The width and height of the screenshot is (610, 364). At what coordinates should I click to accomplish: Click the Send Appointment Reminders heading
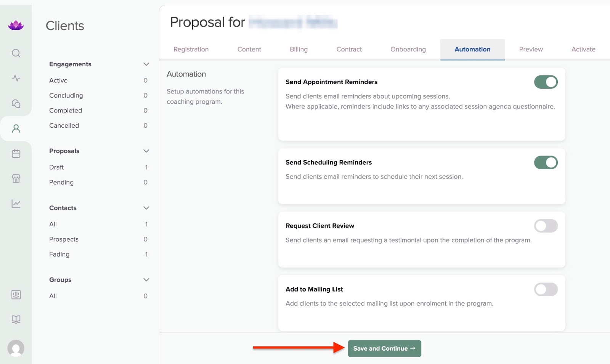tap(331, 82)
